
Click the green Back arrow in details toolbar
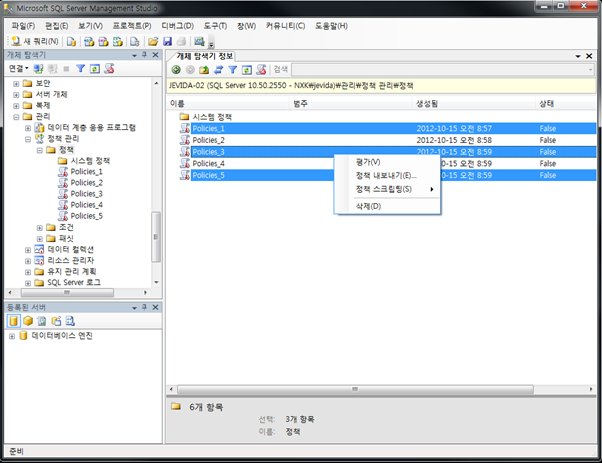176,69
